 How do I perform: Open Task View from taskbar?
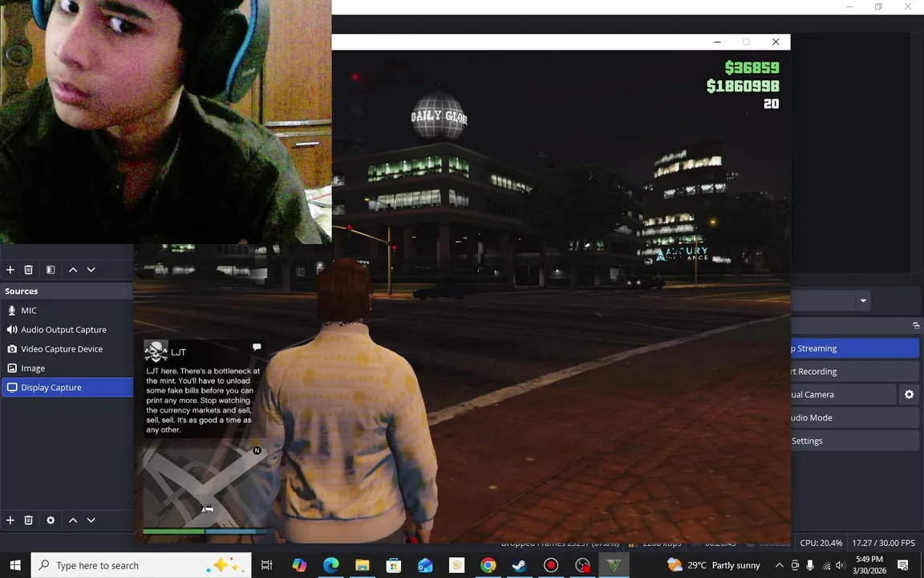click(267, 566)
